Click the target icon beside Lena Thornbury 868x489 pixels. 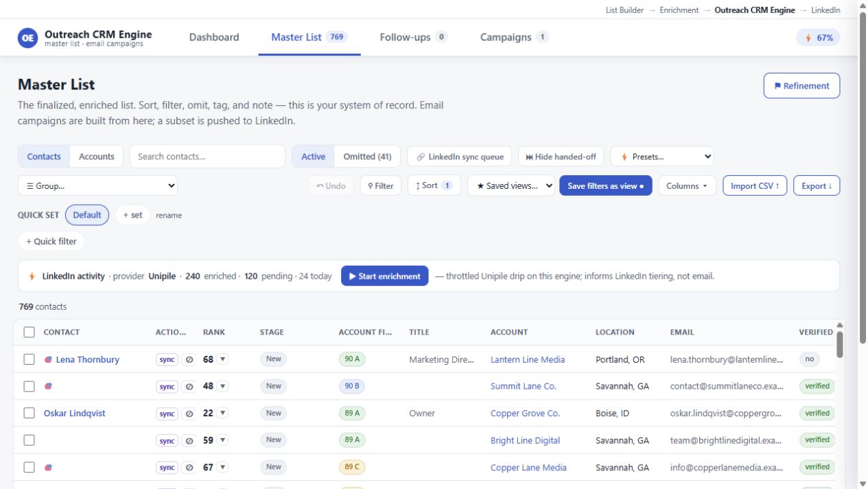coord(48,359)
